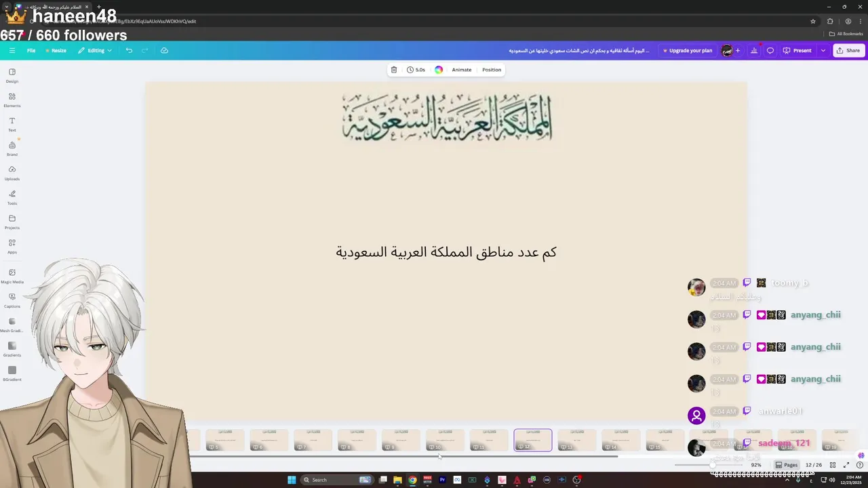Select page 15 thumbnail
Screen dimensions: 868x488
[665, 440]
